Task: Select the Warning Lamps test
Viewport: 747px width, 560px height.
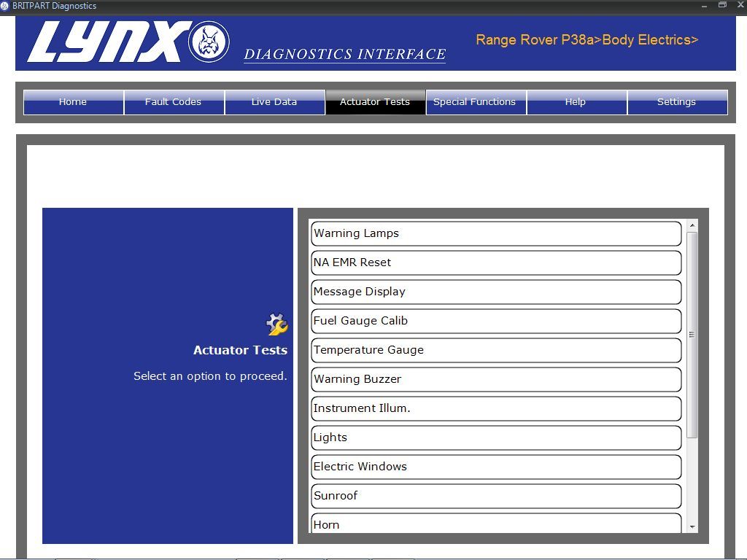Action: [x=496, y=233]
